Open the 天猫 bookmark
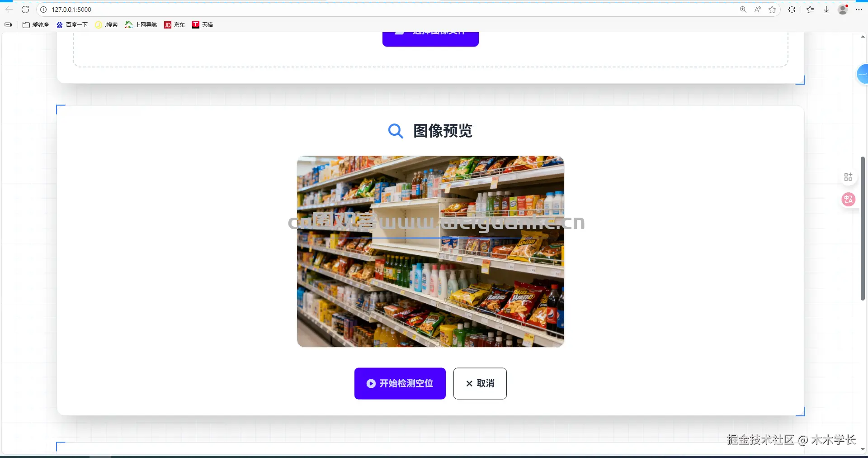Image resolution: width=868 pixels, height=458 pixels. pyautogui.click(x=203, y=25)
